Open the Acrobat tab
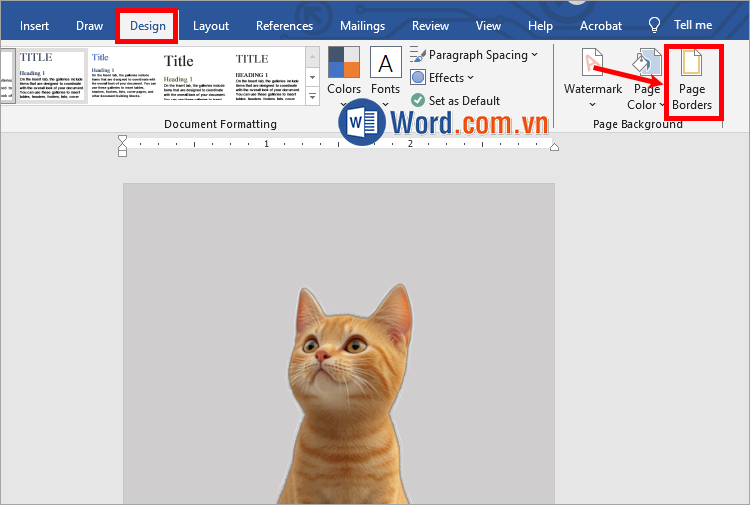This screenshot has width=750, height=505. [x=601, y=26]
